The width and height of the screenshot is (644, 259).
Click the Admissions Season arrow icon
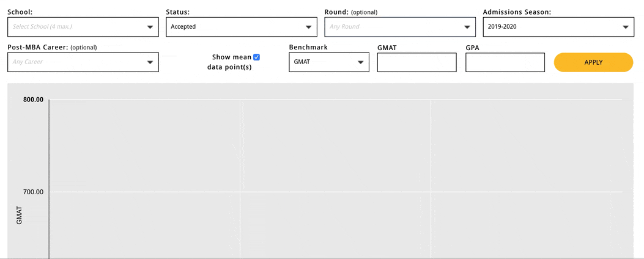coord(626,27)
